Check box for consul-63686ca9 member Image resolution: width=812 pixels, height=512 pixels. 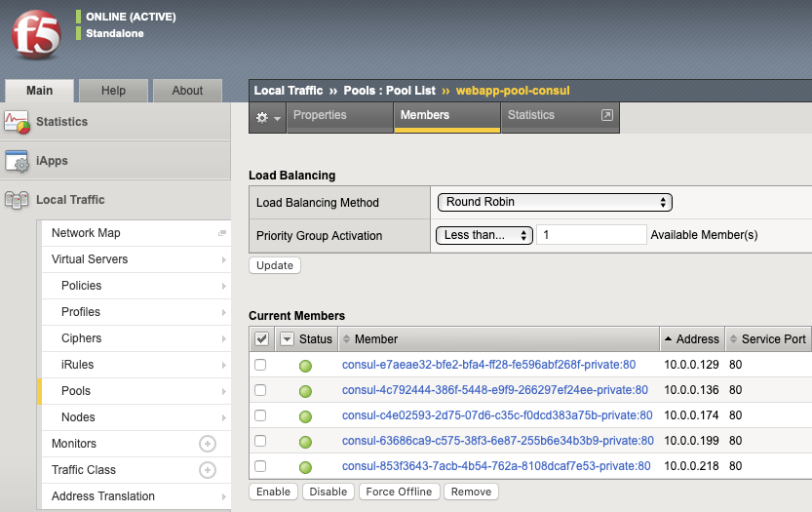tap(260, 441)
